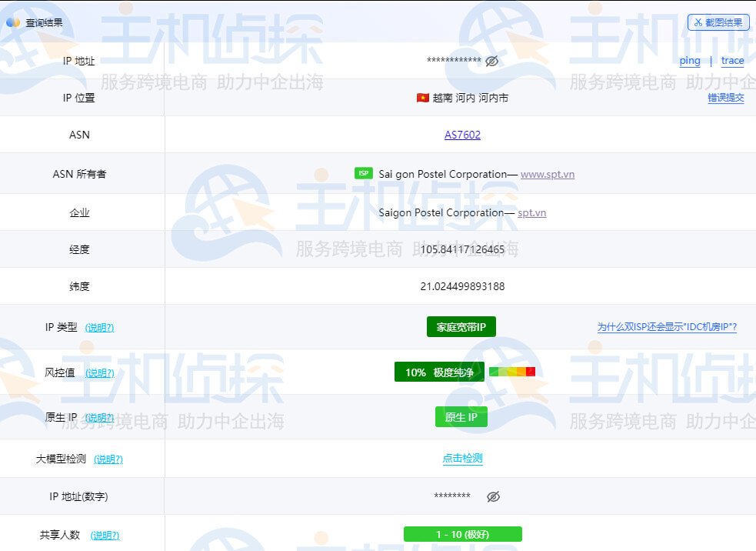756x551 pixels.
Task: Click the 1 - 10 (极好) shared-count badge
Action: (x=462, y=533)
